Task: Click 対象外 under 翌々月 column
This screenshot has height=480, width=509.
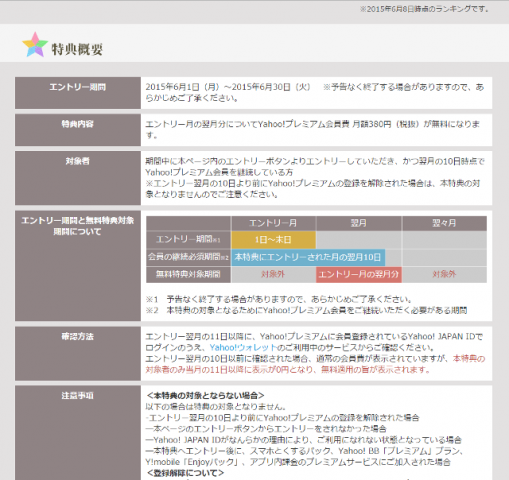Action: (444, 274)
